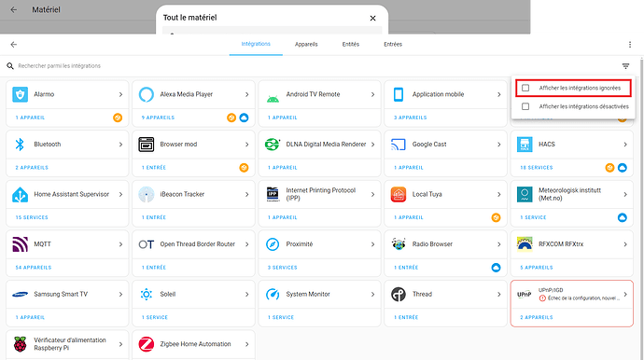The image size is (644, 360).
Task: Enable Afficher les intégrations ignorées checkbox
Action: pos(525,88)
